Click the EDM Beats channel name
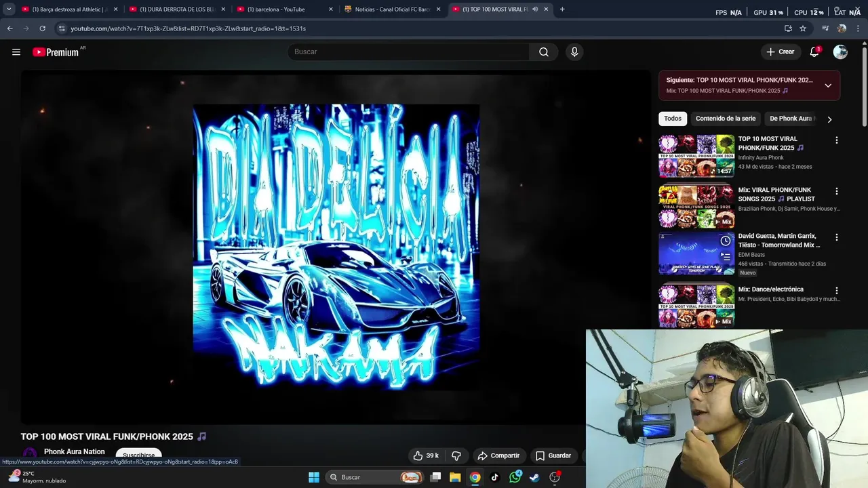 (751, 255)
